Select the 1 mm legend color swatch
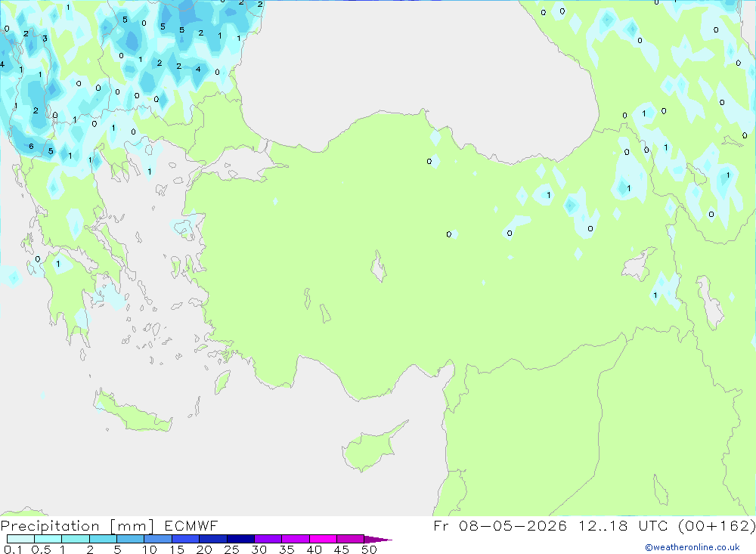 coord(75,539)
